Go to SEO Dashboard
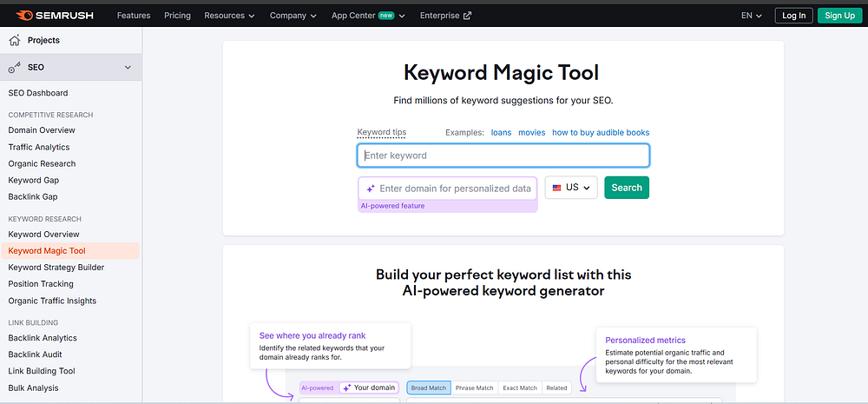This screenshot has width=868, height=404. [x=38, y=93]
